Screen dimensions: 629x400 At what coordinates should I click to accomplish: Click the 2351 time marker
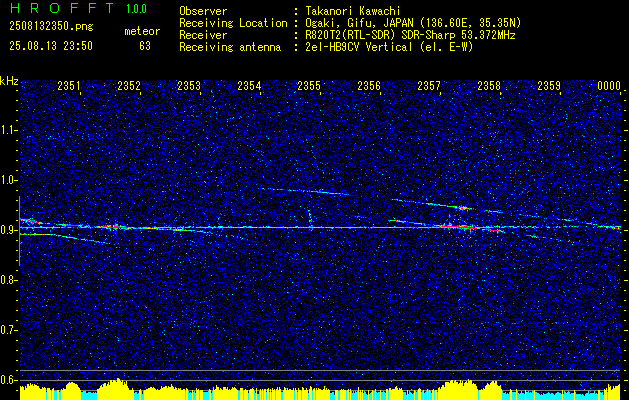point(69,85)
